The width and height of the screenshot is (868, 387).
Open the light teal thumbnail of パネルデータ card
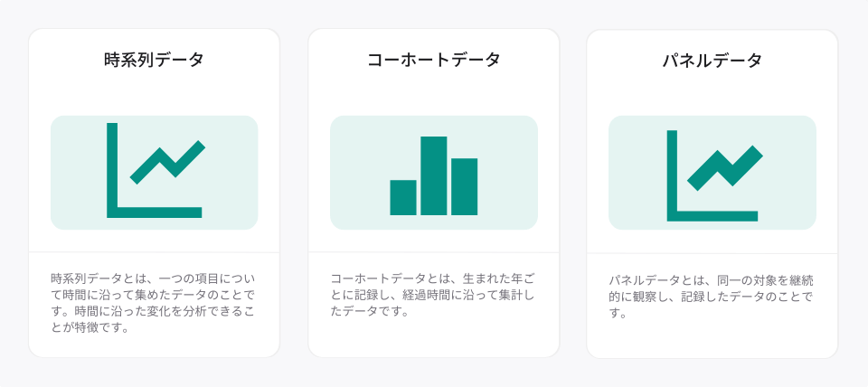[712, 172]
